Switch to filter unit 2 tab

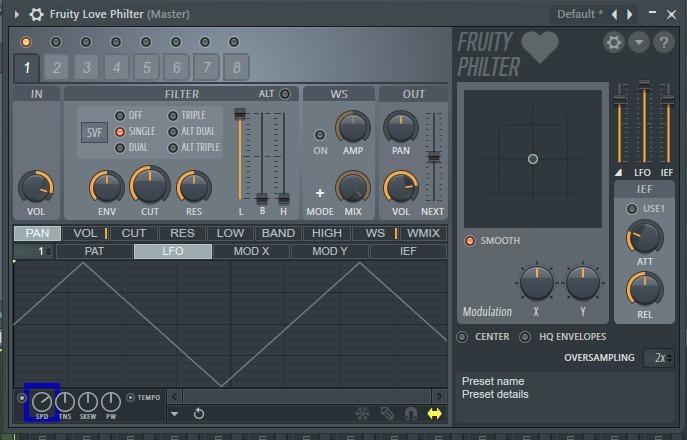(x=57, y=67)
